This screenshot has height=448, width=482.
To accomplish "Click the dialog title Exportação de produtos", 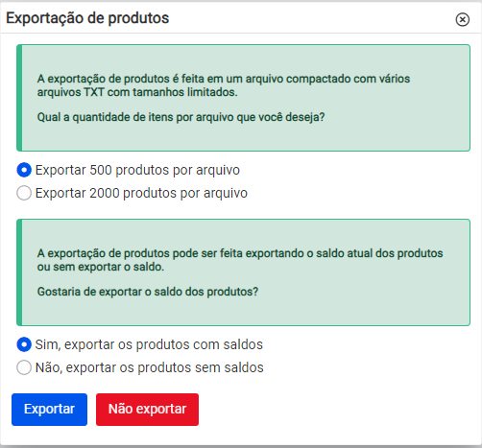I will 87,18.
